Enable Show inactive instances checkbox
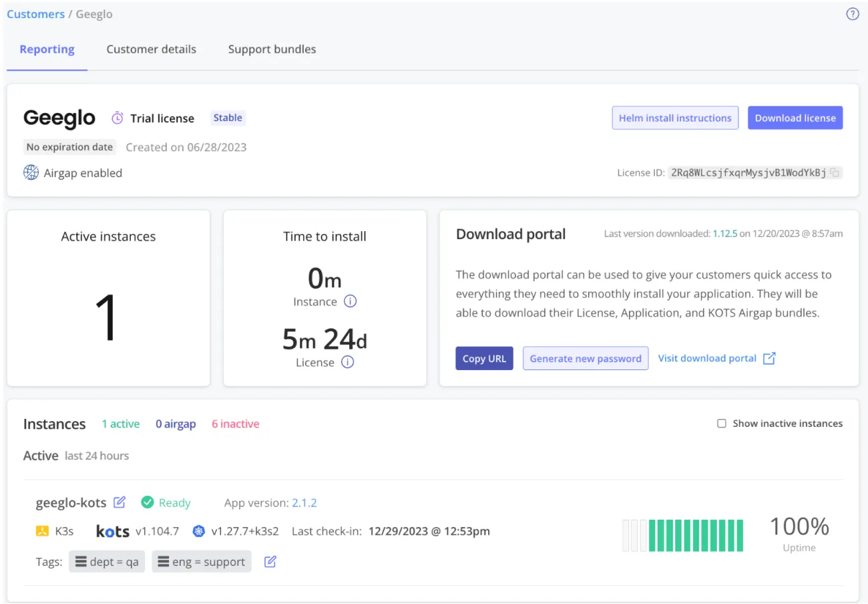Image resolution: width=868 pixels, height=604 pixels. pyautogui.click(x=722, y=424)
